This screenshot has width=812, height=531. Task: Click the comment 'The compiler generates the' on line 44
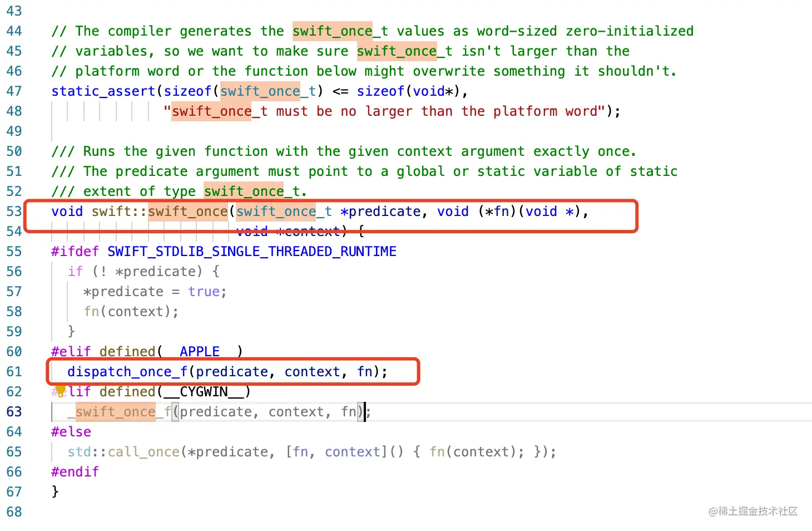[x=180, y=31]
